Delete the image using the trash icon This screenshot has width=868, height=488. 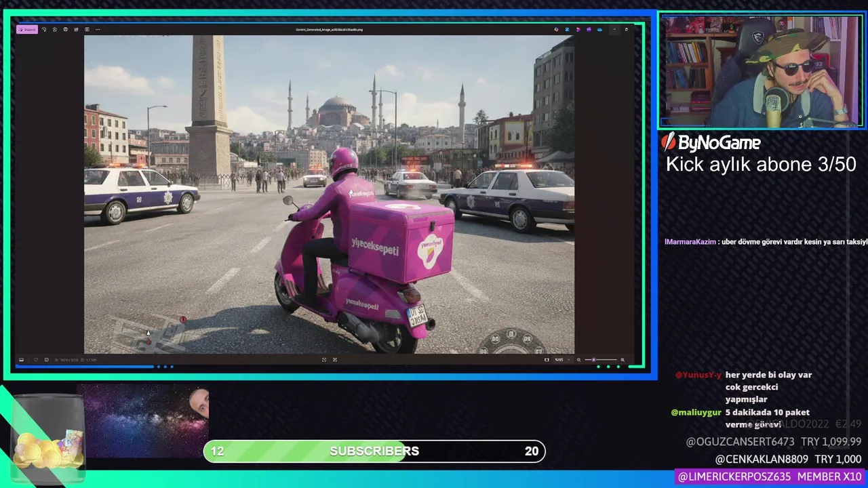click(54, 30)
